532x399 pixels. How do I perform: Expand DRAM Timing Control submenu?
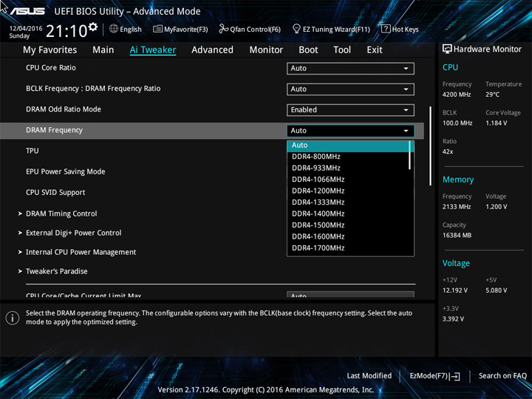coord(61,214)
